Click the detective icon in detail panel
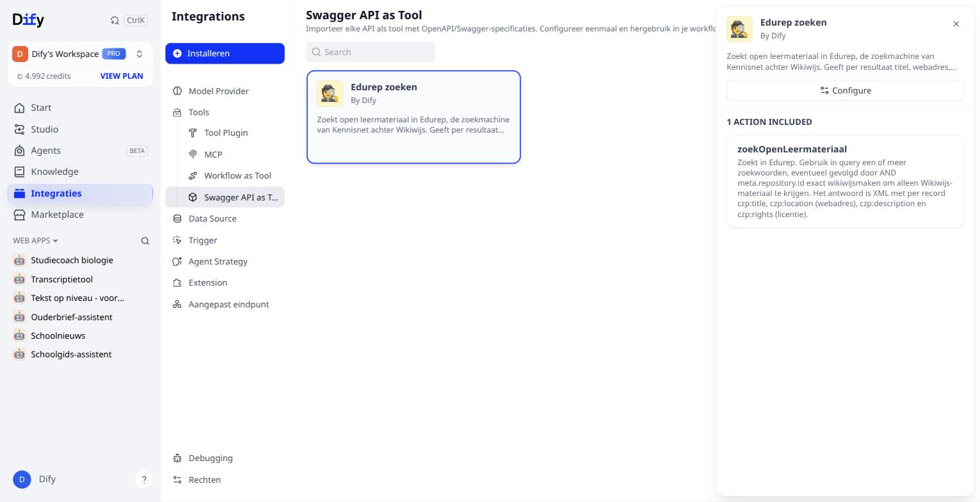 tap(739, 29)
